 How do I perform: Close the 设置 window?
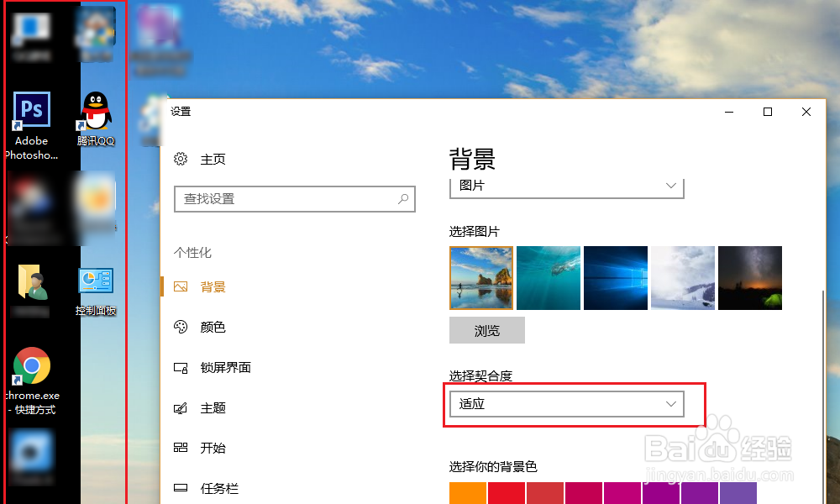coord(806,112)
